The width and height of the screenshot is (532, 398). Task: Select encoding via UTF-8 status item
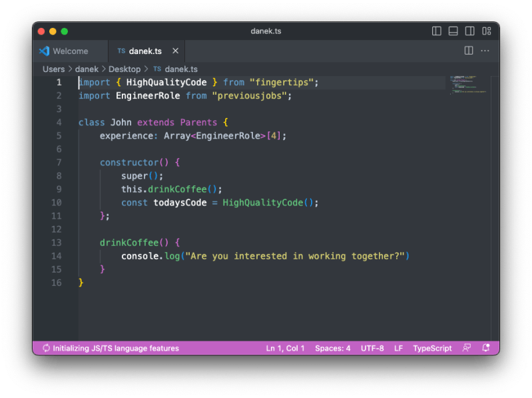coord(372,348)
